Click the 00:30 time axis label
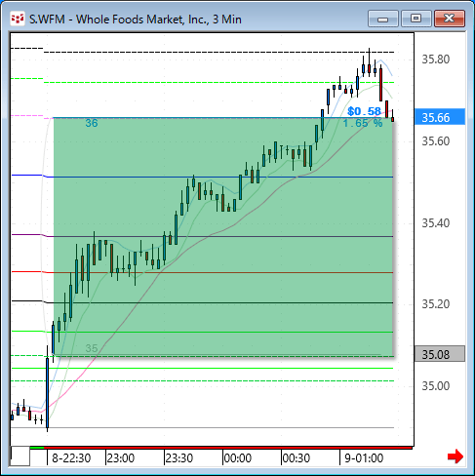This screenshot has height=476, width=475. pyautogui.click(x=297, y=458)
